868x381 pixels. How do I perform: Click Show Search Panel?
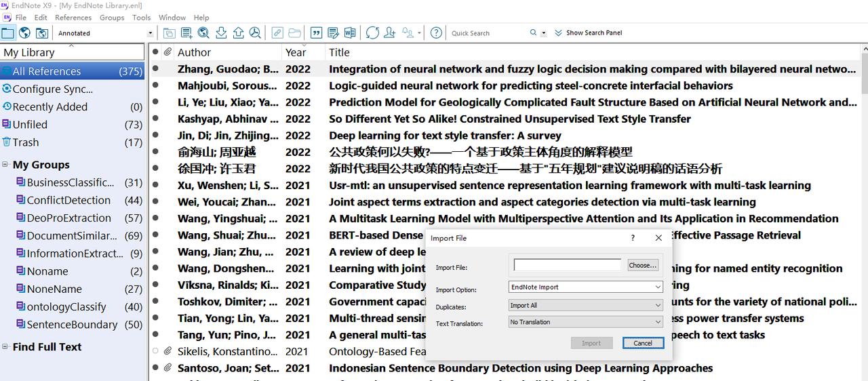594,33
